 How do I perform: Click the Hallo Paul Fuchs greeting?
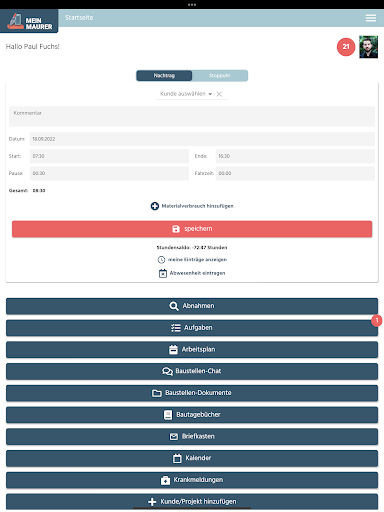point(33,47)
